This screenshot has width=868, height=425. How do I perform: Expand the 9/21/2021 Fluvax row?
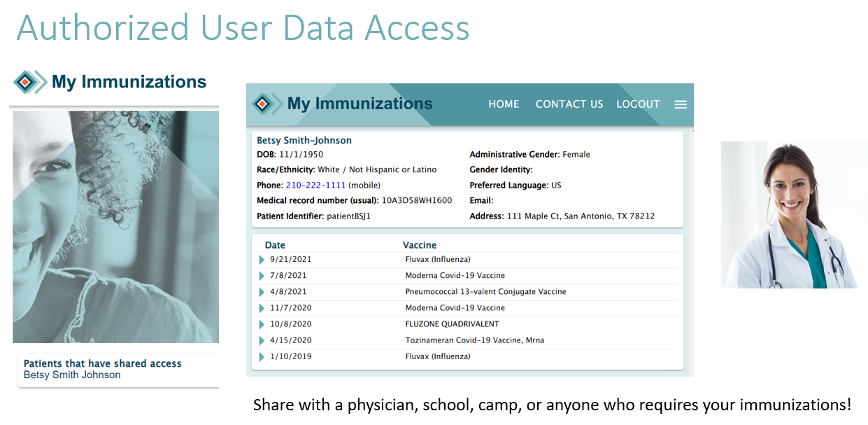click(x=262, y=260)
